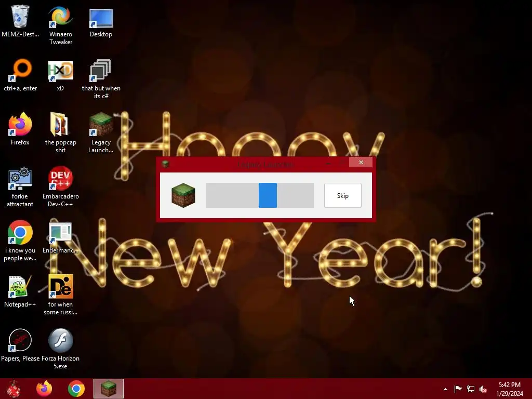The width and height of the screenshot is (532, 399).
Task: Show hidden tray icons arrow
Action: click(x=445, y=389)
